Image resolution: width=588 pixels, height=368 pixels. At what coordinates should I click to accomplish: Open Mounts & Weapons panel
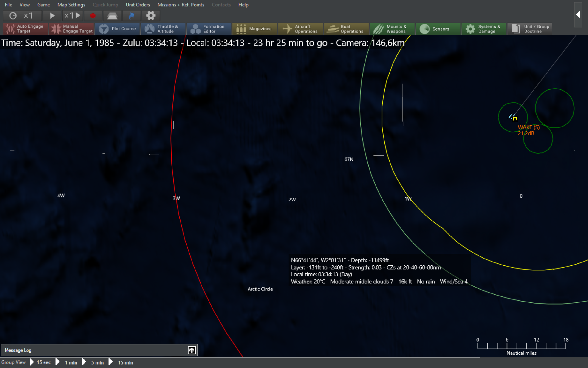[x=392, y=29]
